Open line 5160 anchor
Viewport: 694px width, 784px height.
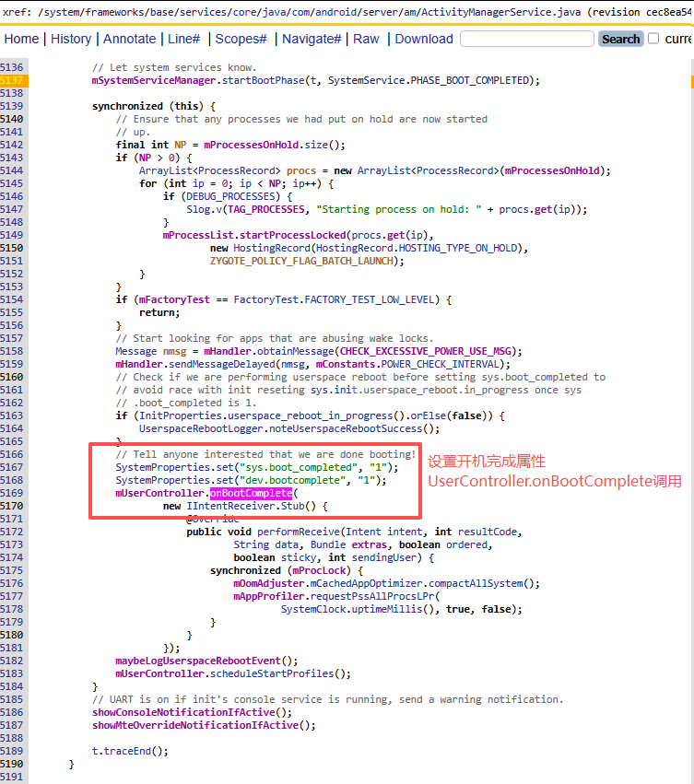click(x=12, y=377)
